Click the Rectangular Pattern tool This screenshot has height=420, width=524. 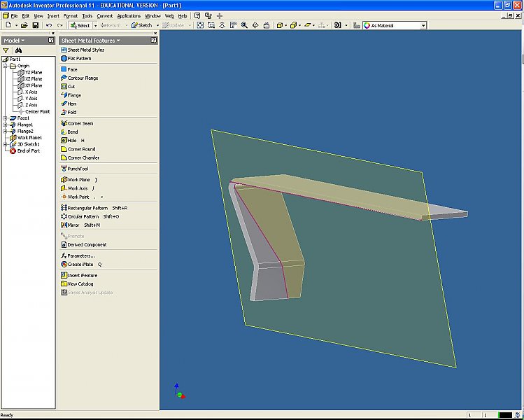coord(87,208)
